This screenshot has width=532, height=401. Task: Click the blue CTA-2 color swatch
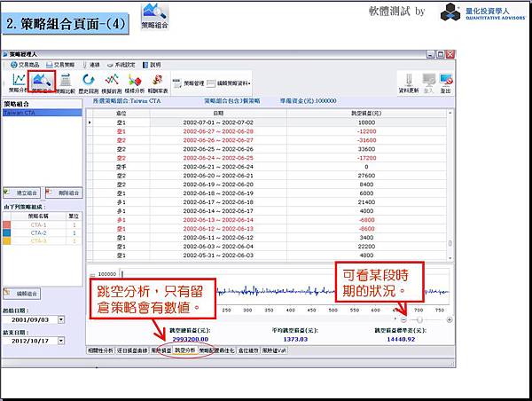[x=7, y=233]
